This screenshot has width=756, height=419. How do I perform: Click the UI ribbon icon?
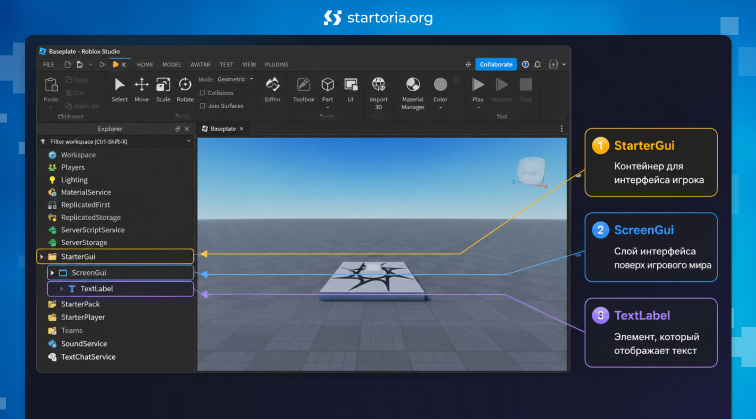(351, 85)
